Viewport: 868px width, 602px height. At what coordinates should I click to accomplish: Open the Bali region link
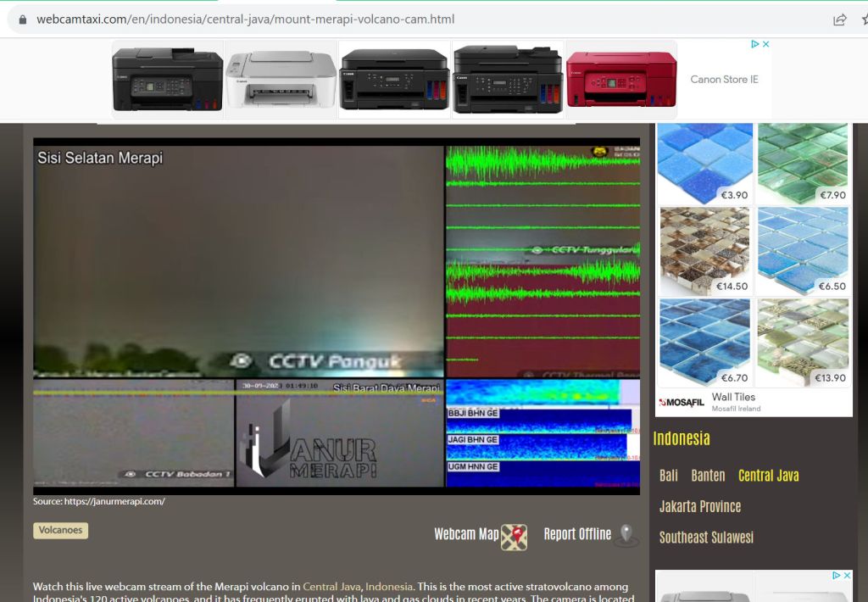click(669, 476)
